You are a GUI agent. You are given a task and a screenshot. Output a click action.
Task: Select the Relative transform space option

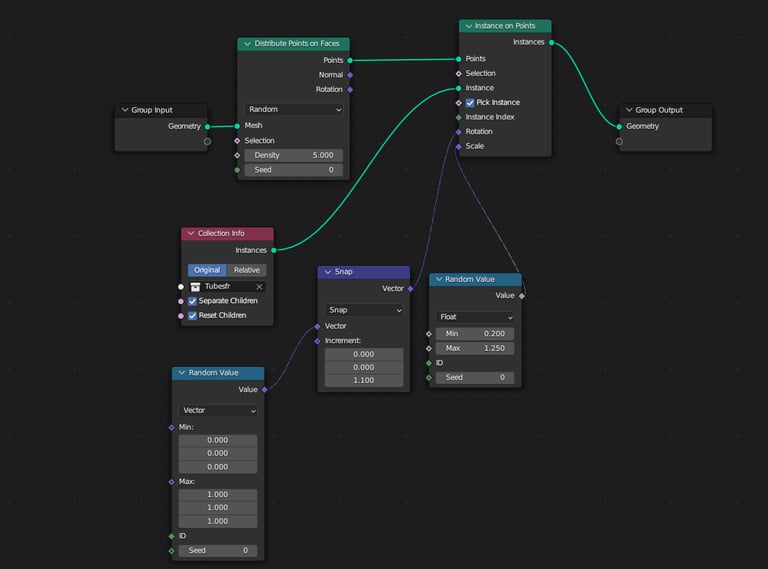247,270
